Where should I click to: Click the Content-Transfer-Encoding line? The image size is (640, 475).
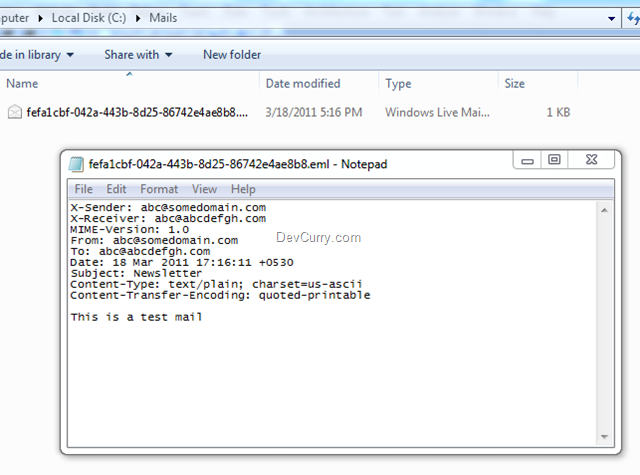[220, 295]
